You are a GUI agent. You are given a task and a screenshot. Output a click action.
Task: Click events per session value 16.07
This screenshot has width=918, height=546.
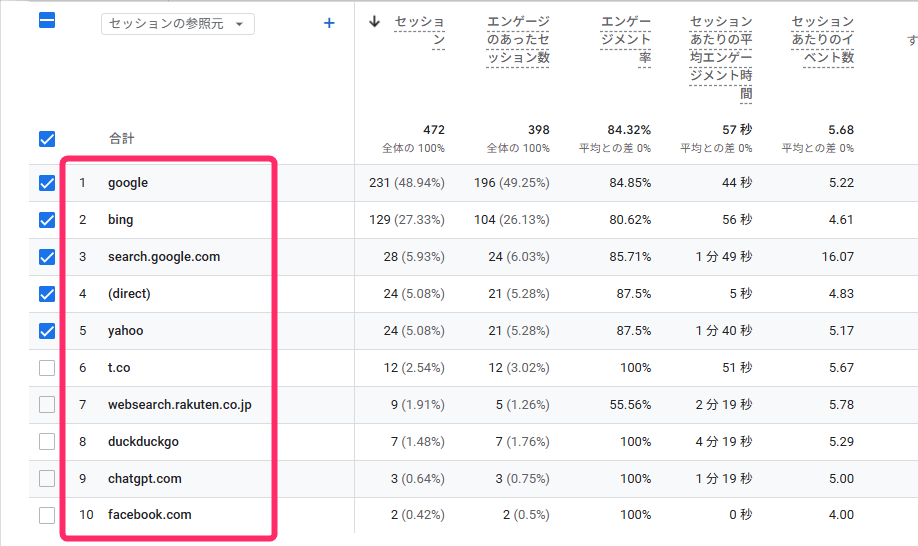pos(838,257)
